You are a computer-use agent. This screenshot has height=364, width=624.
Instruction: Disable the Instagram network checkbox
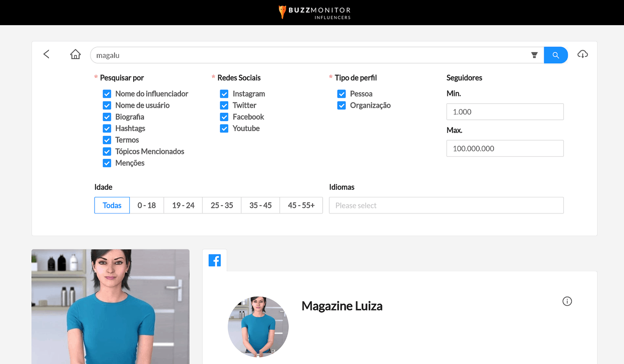tap(224, 94)
